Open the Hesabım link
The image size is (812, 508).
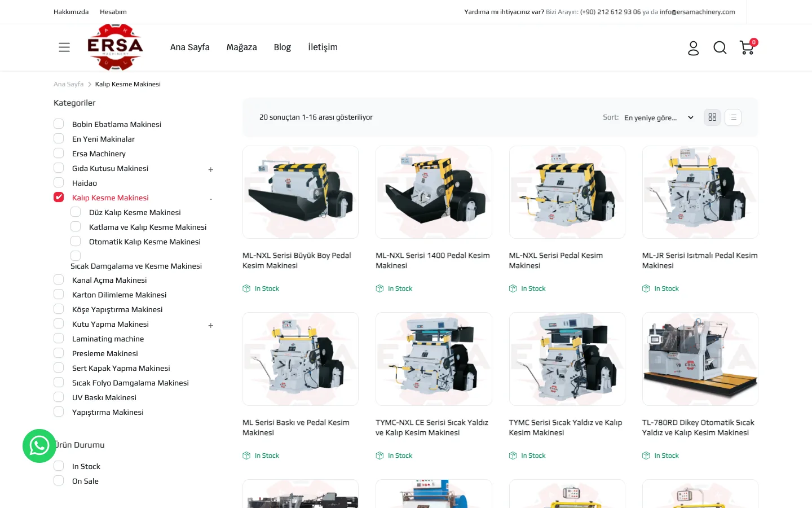[x=113, y=12]
